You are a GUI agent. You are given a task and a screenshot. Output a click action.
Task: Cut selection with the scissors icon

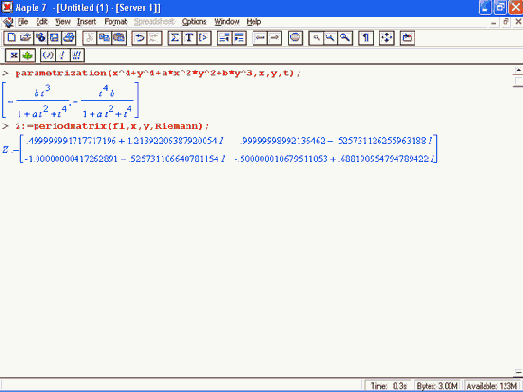(x=90, y=38)
